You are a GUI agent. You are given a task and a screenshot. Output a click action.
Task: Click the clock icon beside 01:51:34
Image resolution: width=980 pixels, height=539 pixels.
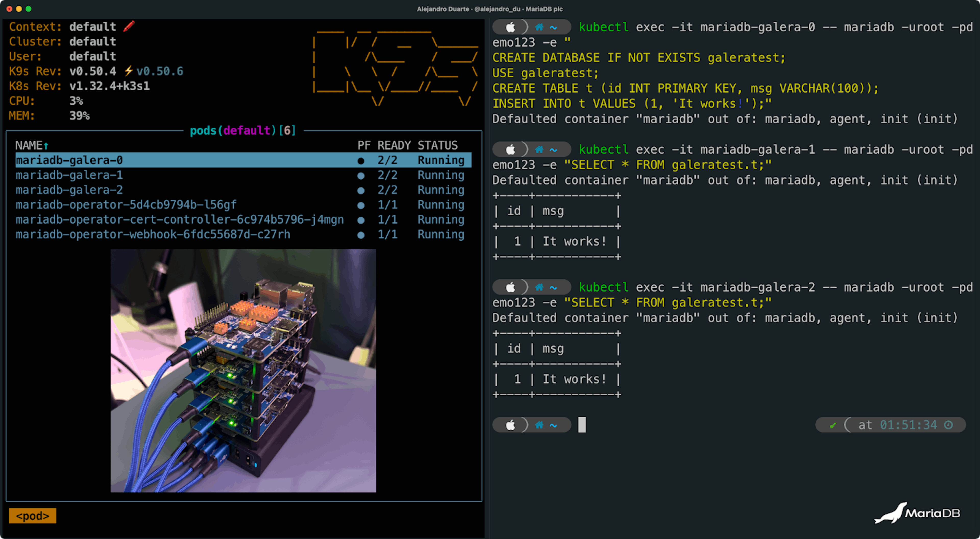pyautogui.click(x=948, y=424)
